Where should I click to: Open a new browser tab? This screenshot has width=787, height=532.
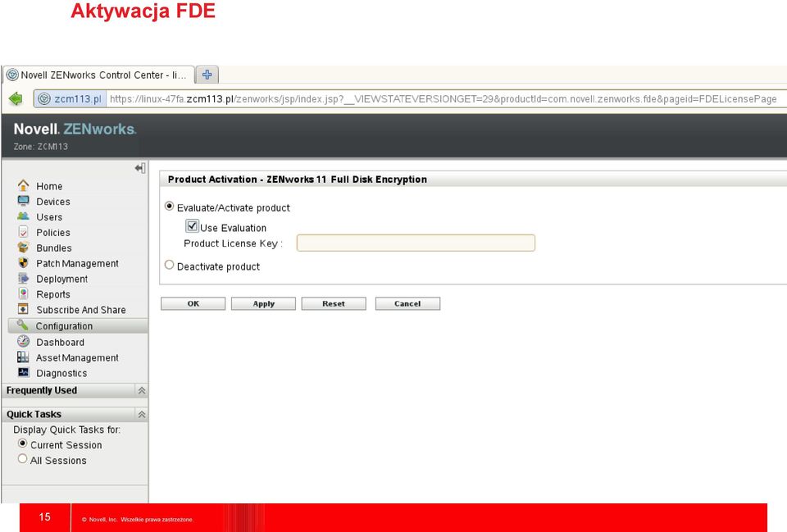207,75
